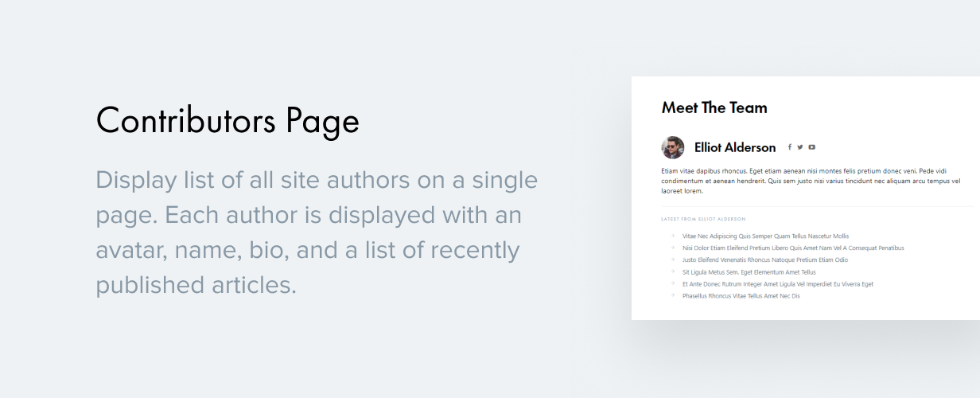Open article 'Vitae Nec Adipiscing Quis Semper'
This screenshot has height=398, width=980.
765,236
